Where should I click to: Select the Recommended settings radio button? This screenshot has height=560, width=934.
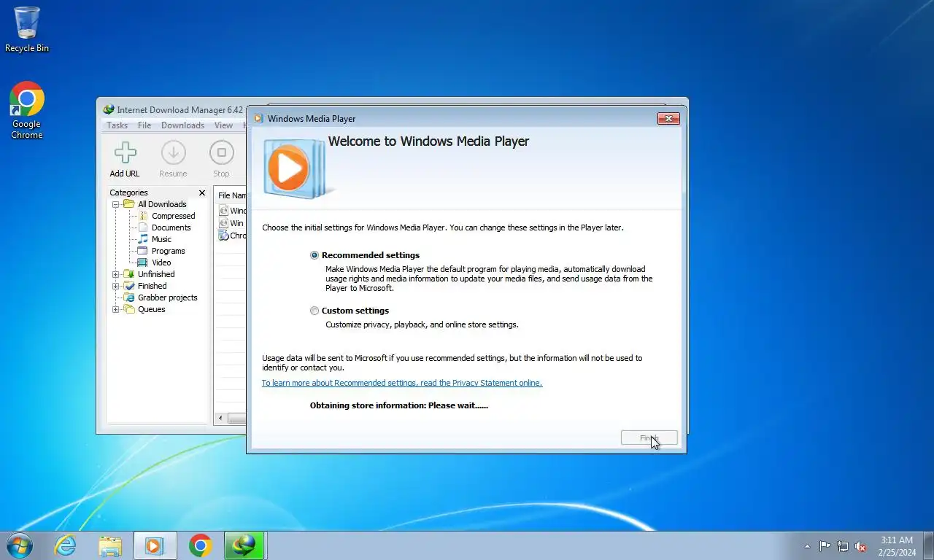[x=314, y=255]
